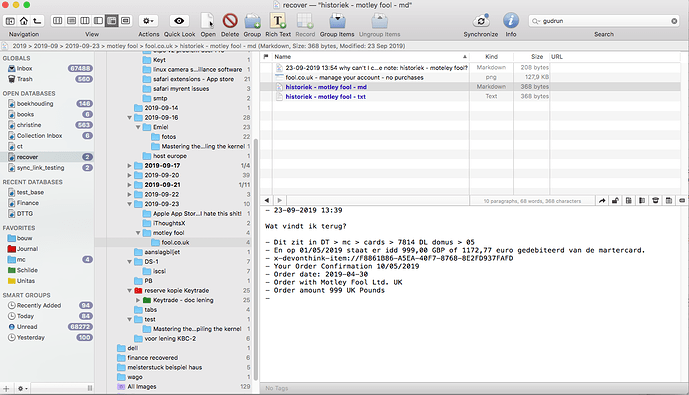
Task: Select 'historiek - motley fool - txt' file
Action: pos(325,97)
